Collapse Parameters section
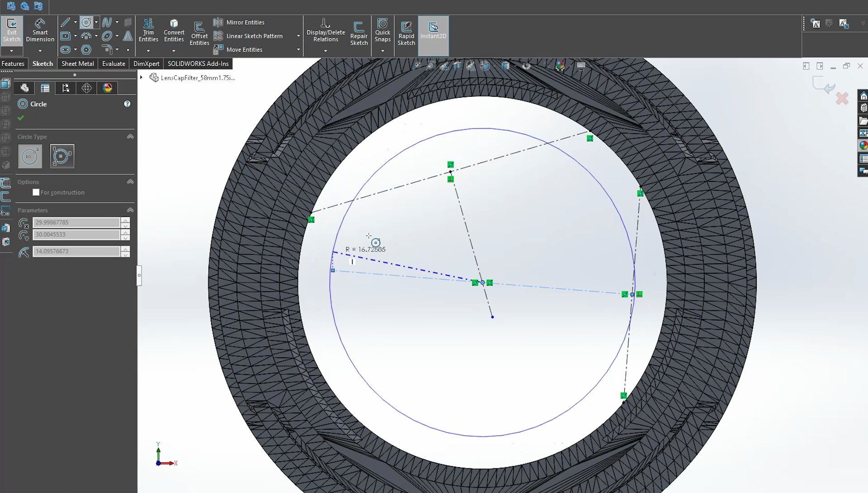The height and width of the screenshot is (493, 868). [130, 210]
